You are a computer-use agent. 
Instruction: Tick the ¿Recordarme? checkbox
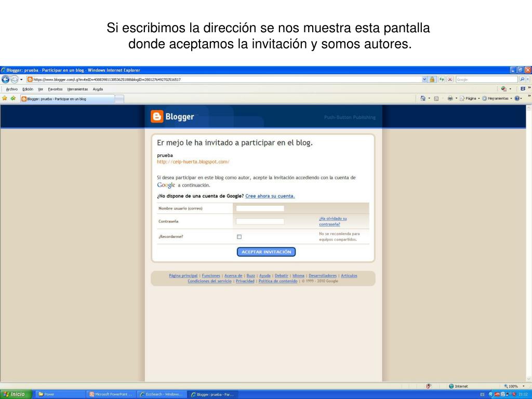click(x=239, y=237)
